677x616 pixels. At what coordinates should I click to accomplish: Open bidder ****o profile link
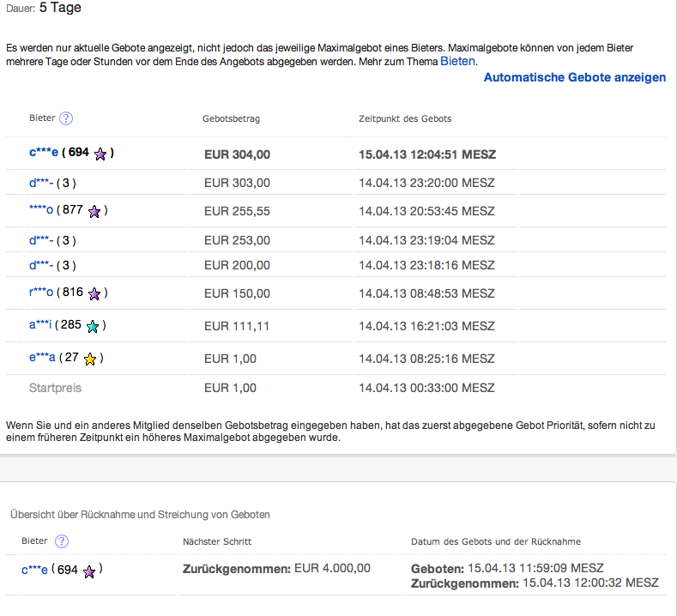click(41, 210)
